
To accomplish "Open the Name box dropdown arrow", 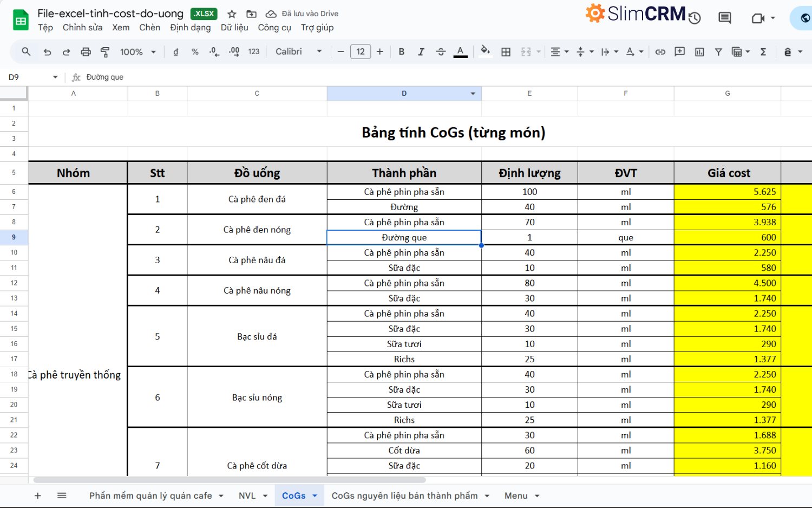I will coord(55,77).
